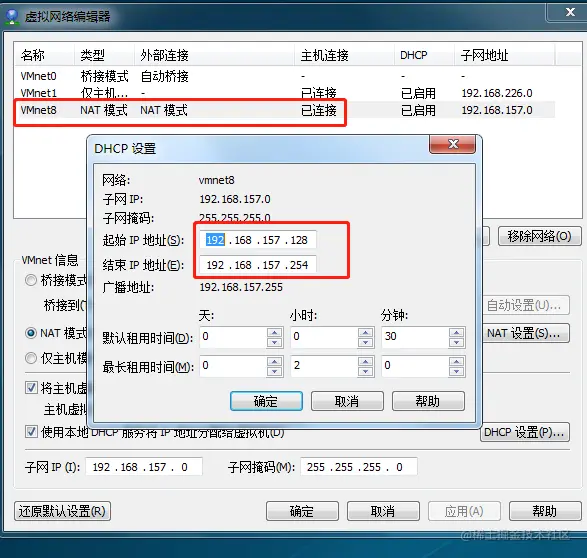Click default lease minutes field showing 30
Screen dimensions: 587x558
415,337
